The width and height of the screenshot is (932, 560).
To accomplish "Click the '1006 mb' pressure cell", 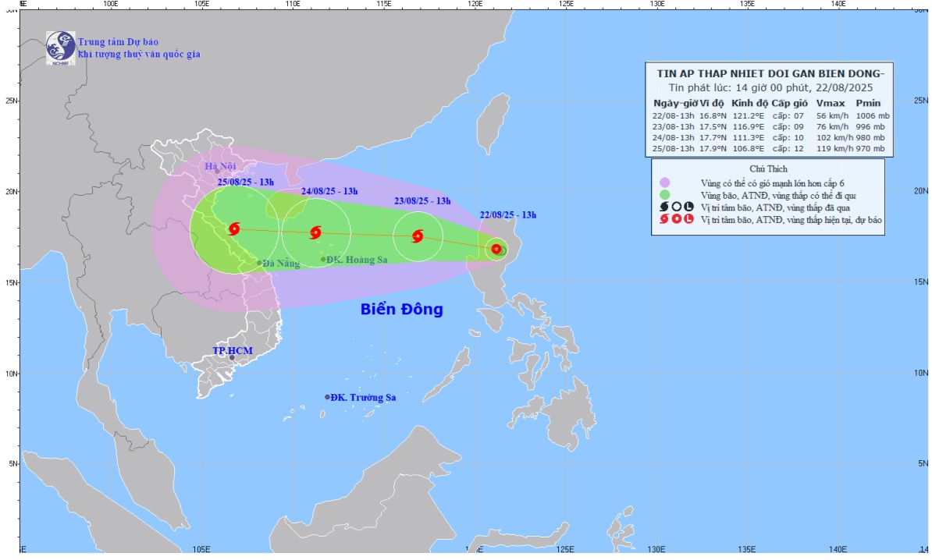I will 873,115.
